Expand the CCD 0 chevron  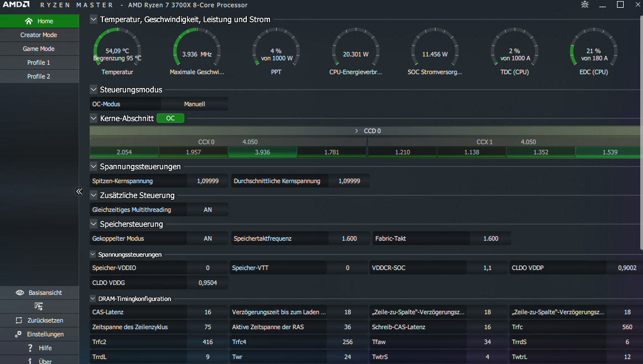[356, 131]
